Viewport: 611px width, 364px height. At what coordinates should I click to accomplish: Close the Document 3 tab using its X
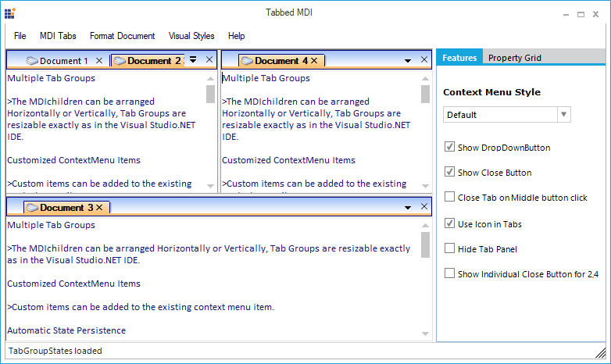point(99,208)
